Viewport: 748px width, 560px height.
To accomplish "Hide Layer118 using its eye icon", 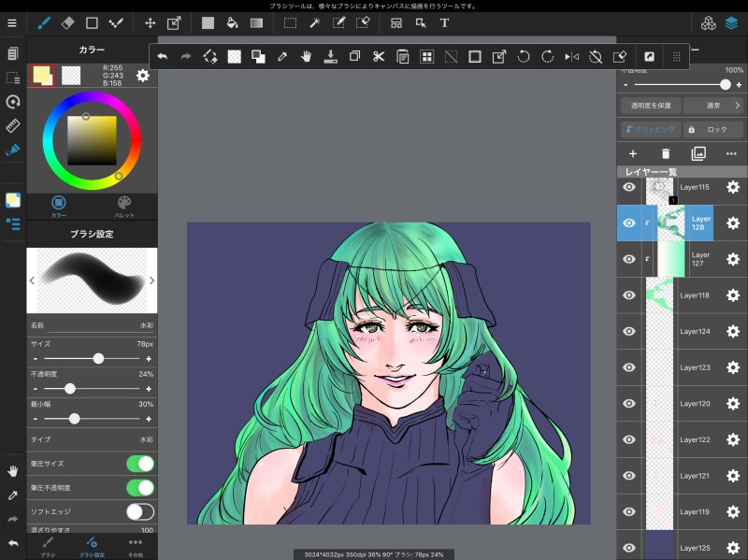I will pos(629,295).
